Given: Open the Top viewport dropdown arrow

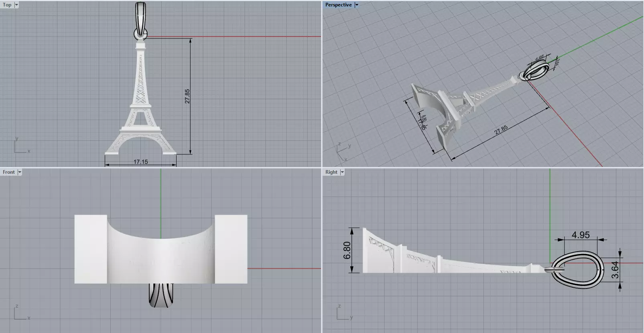Looking at the screenshot, I should coord(16,5).
